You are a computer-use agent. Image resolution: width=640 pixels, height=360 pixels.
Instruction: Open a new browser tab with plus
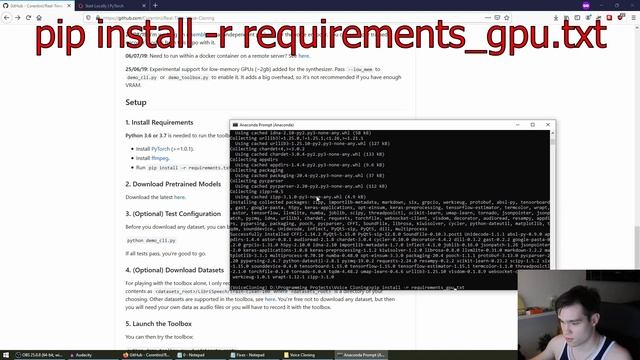tap(156, 5)
